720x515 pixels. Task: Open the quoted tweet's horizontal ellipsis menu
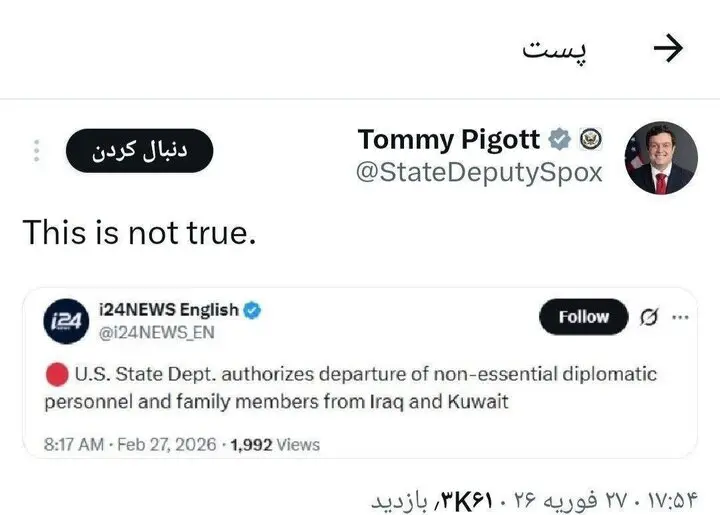(x=681, y=318)
